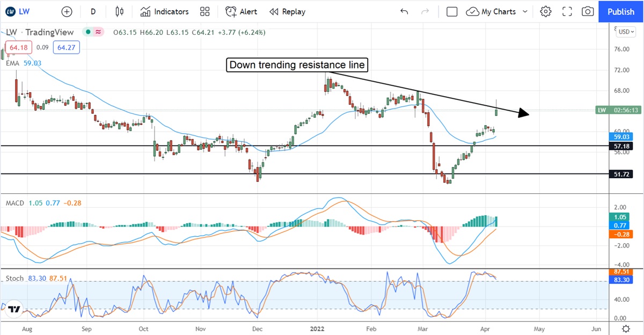Expand the USD currency dropdown
Viewport: 644px width, 335px height.
(626, 32)
